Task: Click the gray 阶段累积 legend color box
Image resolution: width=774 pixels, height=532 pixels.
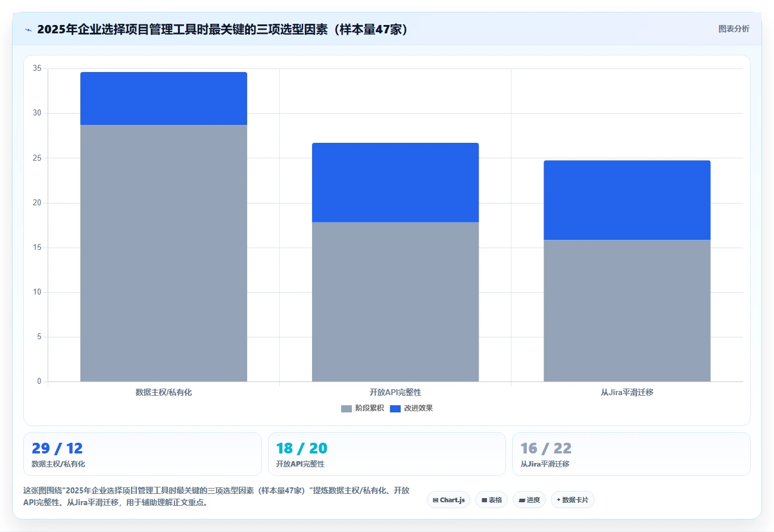Action: tap(347, 408)
